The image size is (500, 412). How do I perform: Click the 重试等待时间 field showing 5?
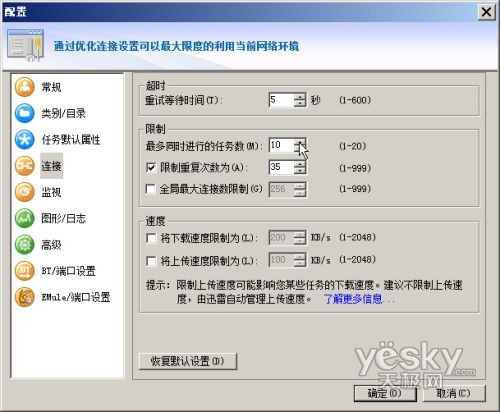pos(281,100)
